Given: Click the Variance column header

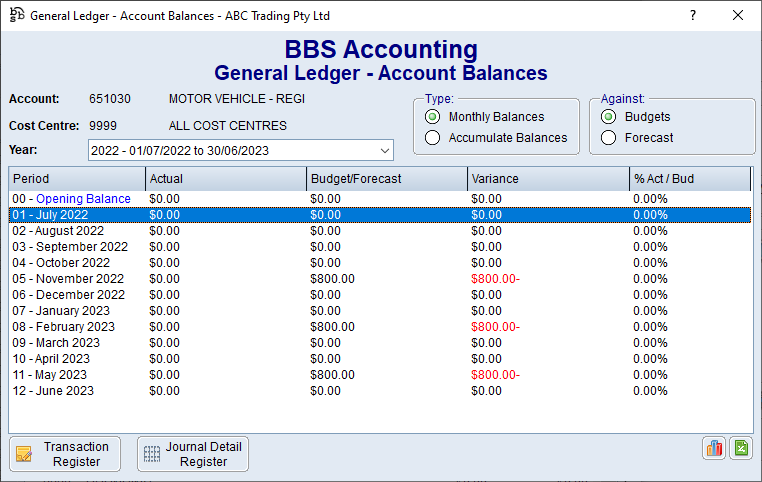Looking at the screenshot, I should (x=548, y=179).
